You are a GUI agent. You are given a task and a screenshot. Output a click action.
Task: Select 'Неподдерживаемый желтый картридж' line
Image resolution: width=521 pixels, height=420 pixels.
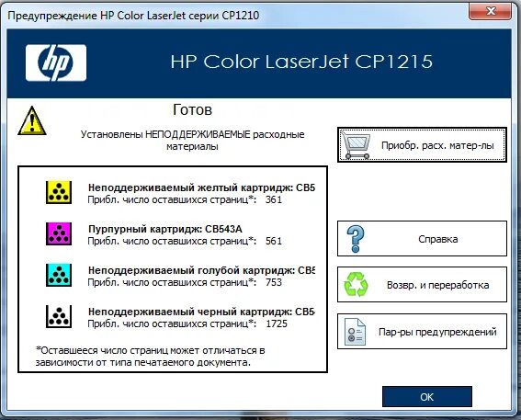(x=201, y=187)
